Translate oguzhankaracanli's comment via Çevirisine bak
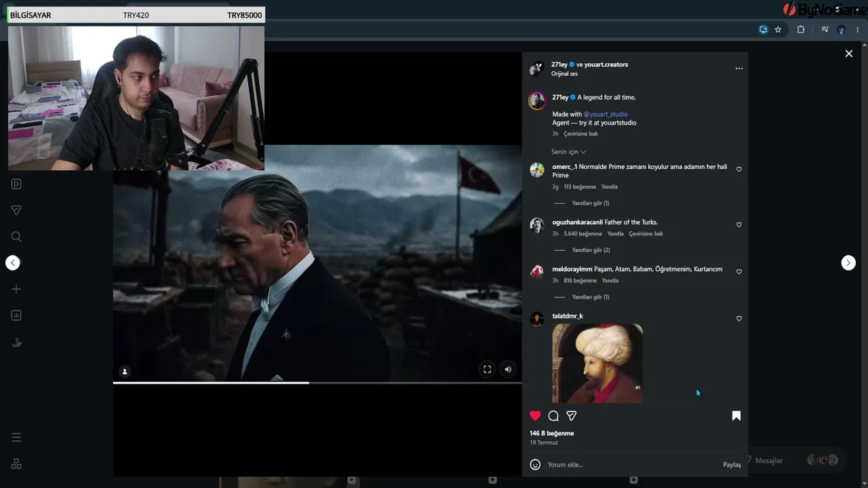This screenshot has width=868, height=488. click(646, 234)
